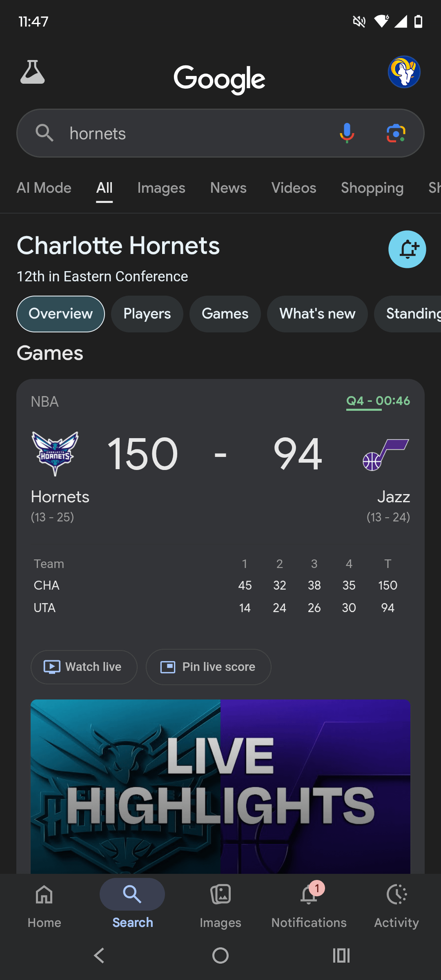Open Google Lens camera search

click(x=396, y=133)
